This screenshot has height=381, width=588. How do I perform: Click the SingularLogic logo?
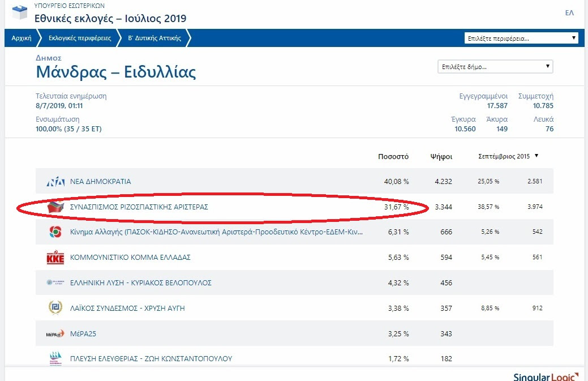click(546, 376)
